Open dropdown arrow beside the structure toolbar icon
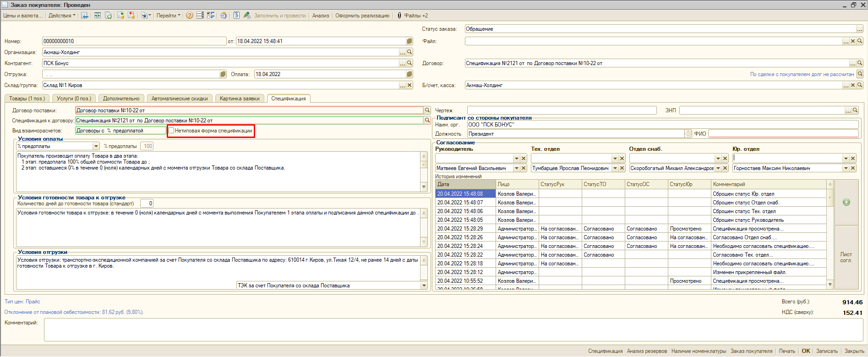 (x=150, y=16)
